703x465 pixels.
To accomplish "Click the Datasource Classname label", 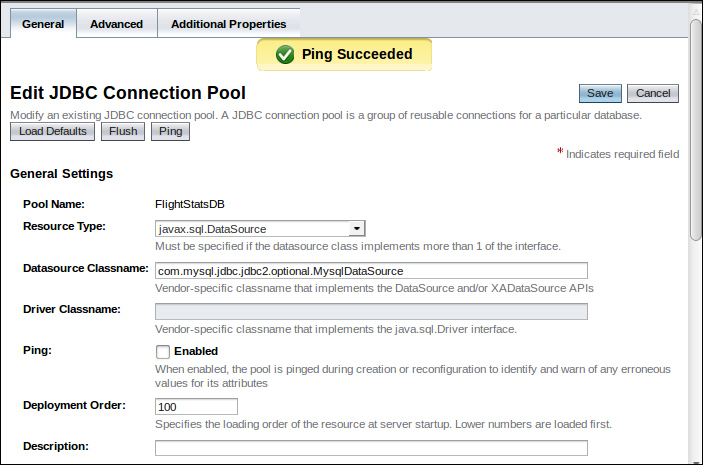I will coord(86,268).
